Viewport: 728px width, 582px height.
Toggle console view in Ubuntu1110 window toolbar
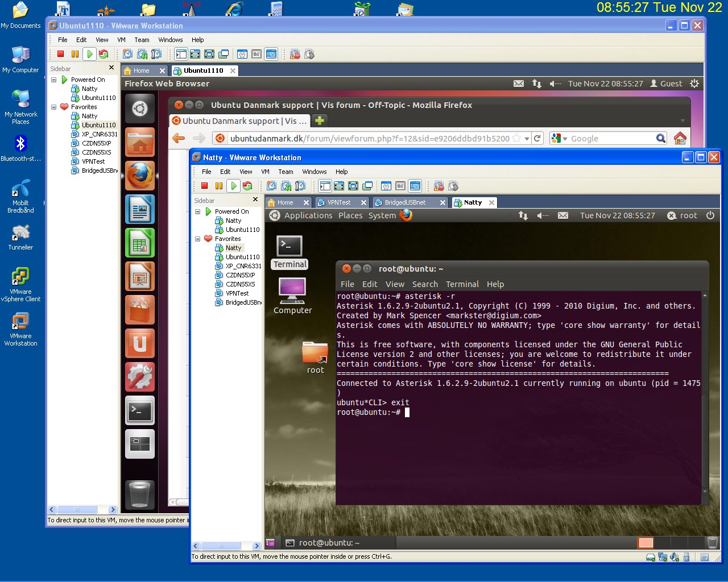click(x=271, y=54)
